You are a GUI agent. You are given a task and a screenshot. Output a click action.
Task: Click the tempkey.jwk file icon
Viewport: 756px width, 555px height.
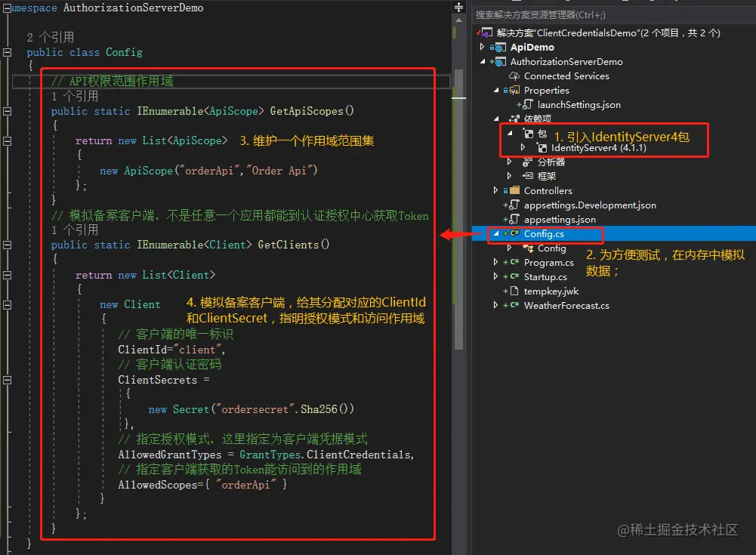pos(514,291)
